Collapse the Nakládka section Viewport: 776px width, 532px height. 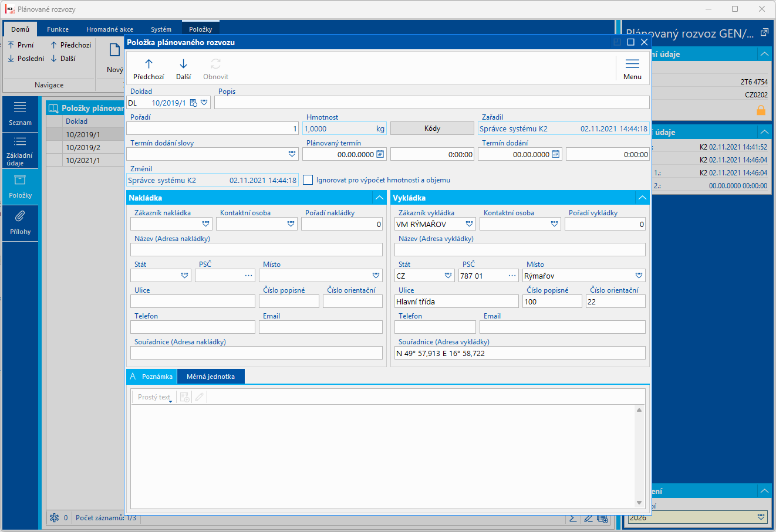pos(379,198)
